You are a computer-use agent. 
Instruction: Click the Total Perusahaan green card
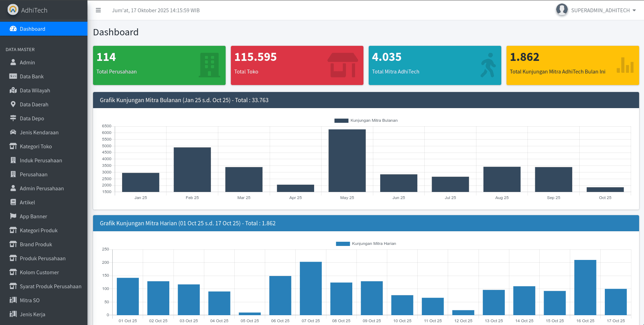pos(159,65)
